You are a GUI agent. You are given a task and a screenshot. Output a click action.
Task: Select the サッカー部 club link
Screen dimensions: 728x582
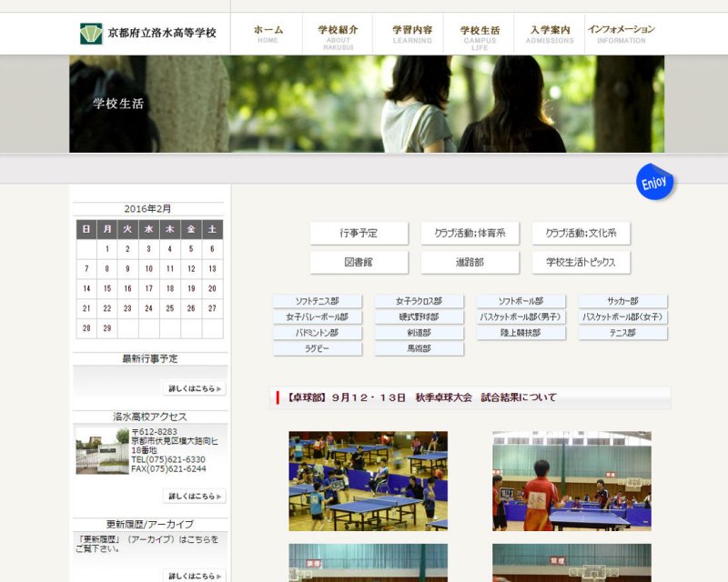(x=622, y=302)
